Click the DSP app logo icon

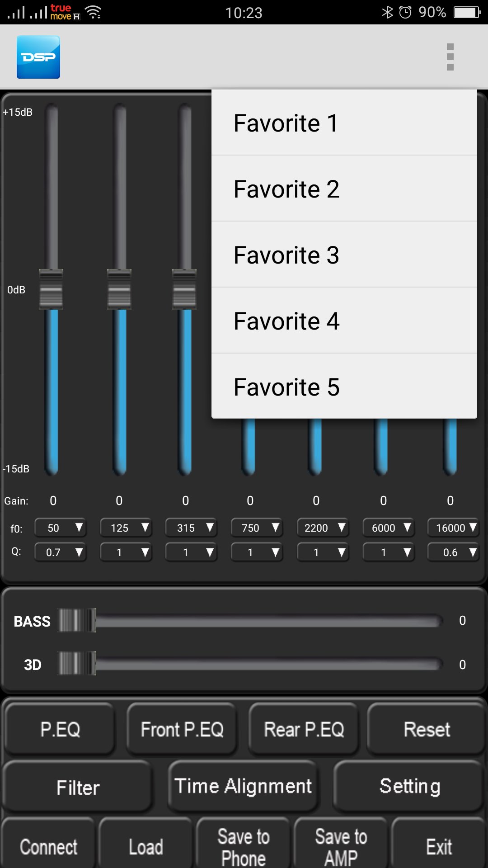point(38,56)
